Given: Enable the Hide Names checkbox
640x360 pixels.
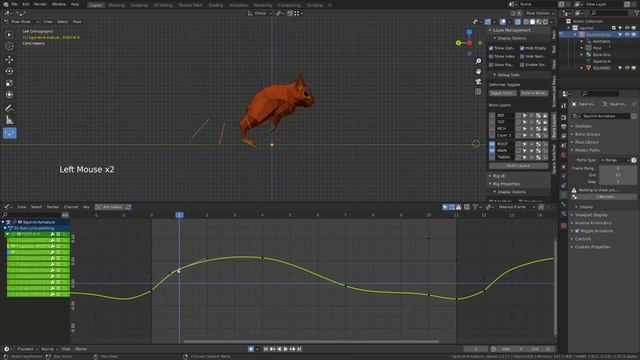Looking at the screenshot, I should point(522,56).
